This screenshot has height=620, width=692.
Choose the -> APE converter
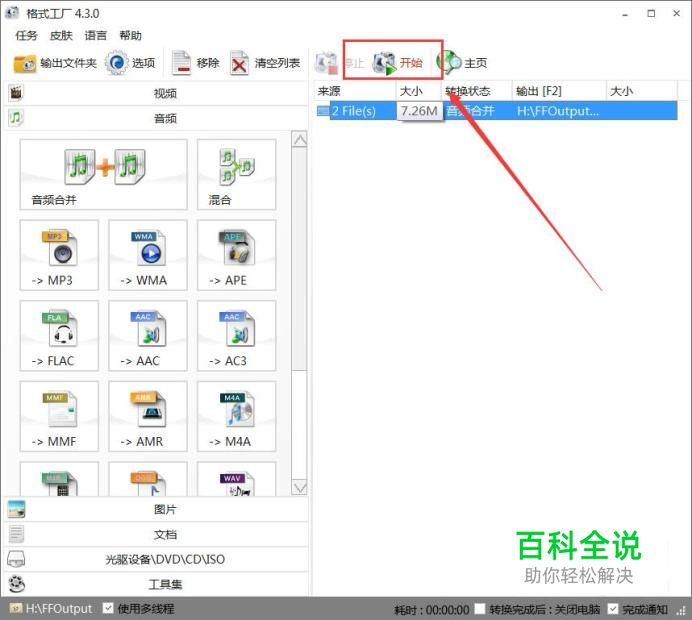click(237, 255)
